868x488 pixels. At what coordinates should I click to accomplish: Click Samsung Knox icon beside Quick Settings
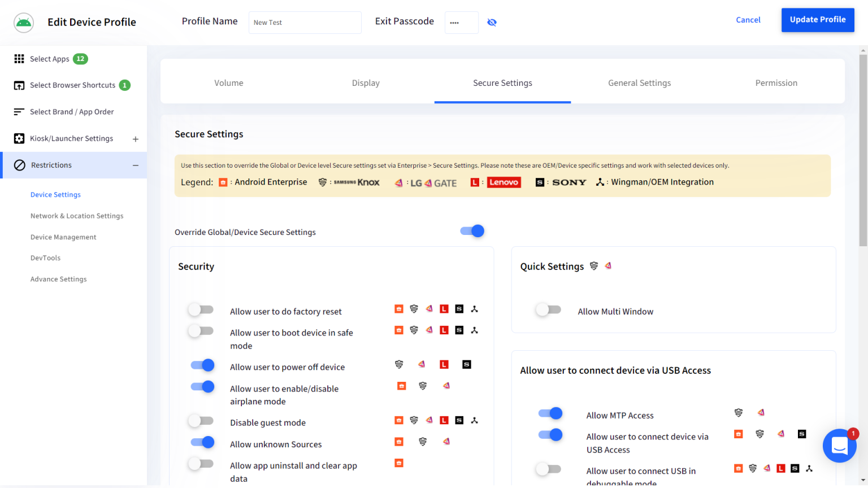coord(594,266)
